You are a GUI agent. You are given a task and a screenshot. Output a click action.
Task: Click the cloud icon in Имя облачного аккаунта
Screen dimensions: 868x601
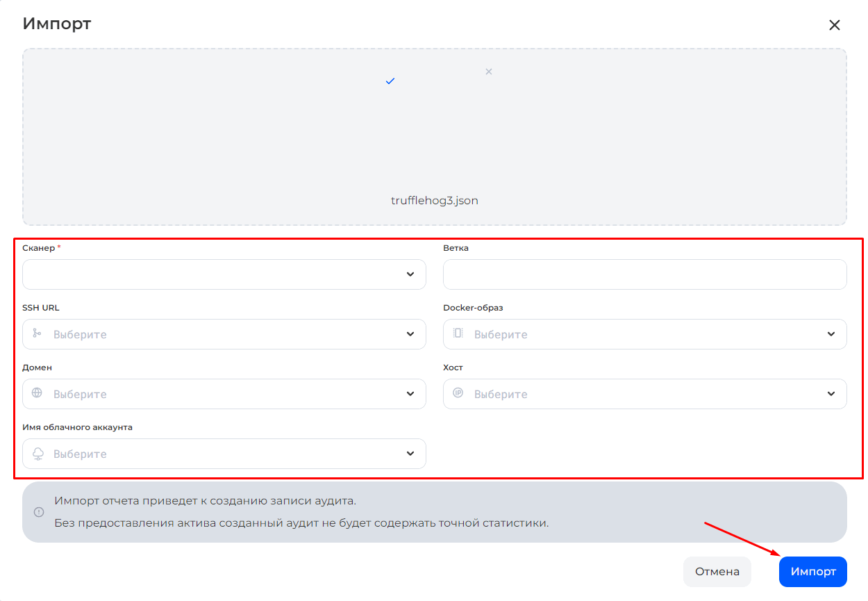[x=37, y=454]
